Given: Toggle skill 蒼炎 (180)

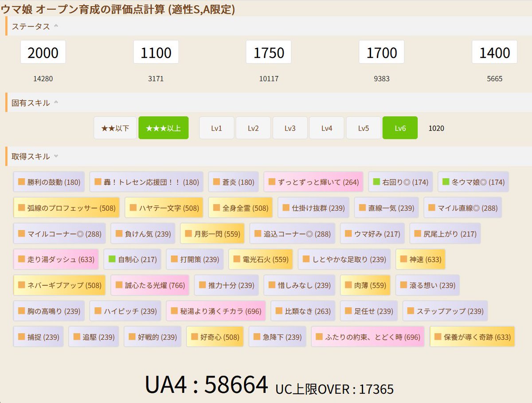Looking at the screenshot, I should 234,182.
